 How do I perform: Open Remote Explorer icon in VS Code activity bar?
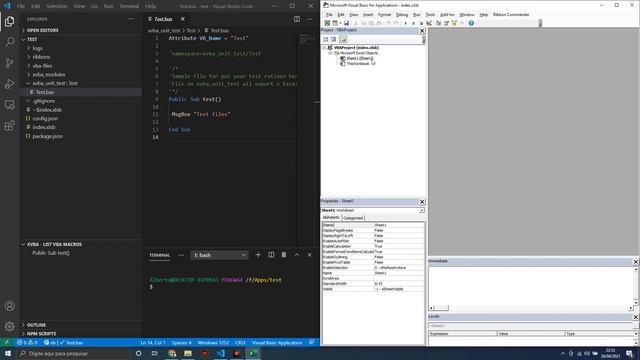9,104
